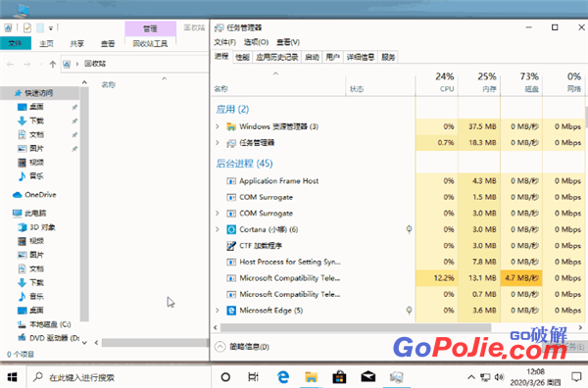Switch to Performance tab
The image size is (588, 388).
(x=242, y=57)
